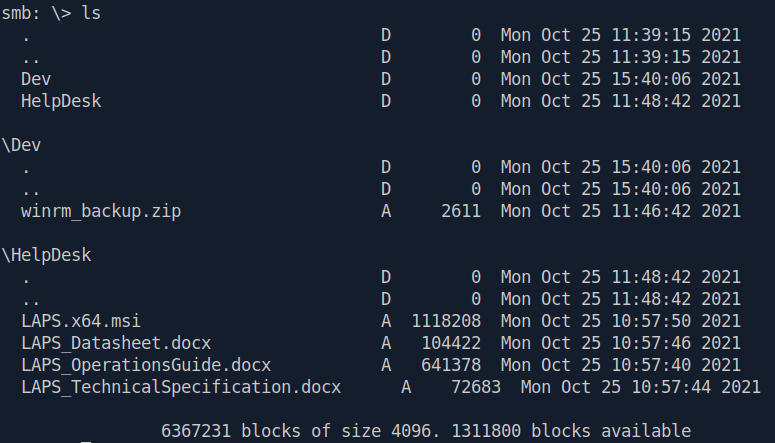Click the size 641378 for LAPS_OperationsGuide.docx
775x443 pixels.
(451, 365)
